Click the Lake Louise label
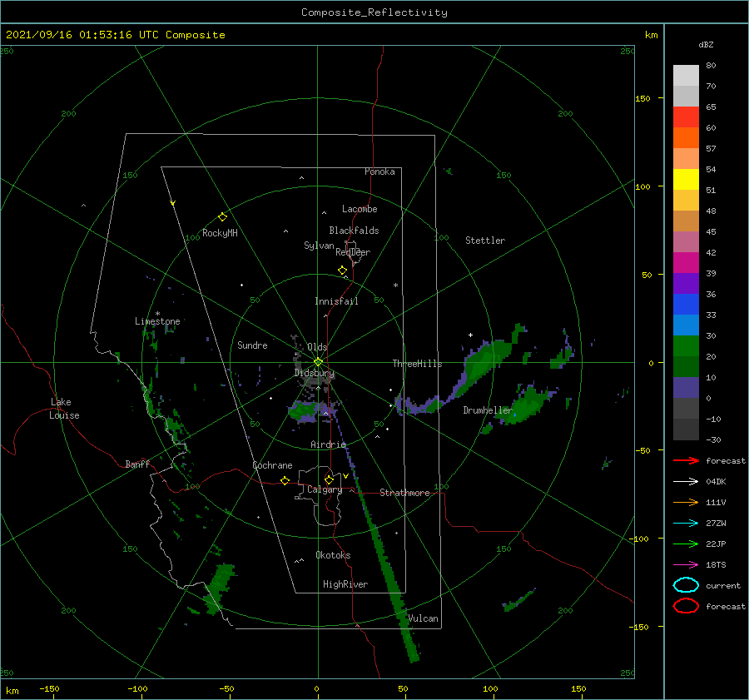This screenshot has height=700, width=749. coord(64,409)
